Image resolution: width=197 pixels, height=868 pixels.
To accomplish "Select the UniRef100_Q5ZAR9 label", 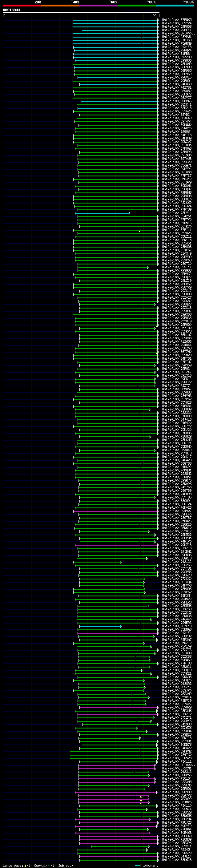I will click(177, 799).
